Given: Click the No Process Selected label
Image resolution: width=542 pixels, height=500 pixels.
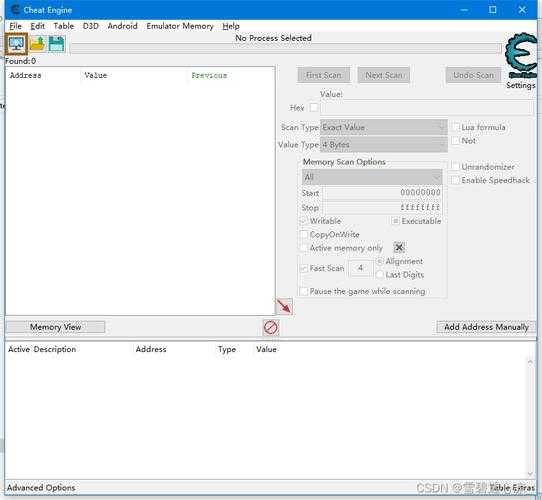Looking at the screenshot, I should click(x=273, y=38).
